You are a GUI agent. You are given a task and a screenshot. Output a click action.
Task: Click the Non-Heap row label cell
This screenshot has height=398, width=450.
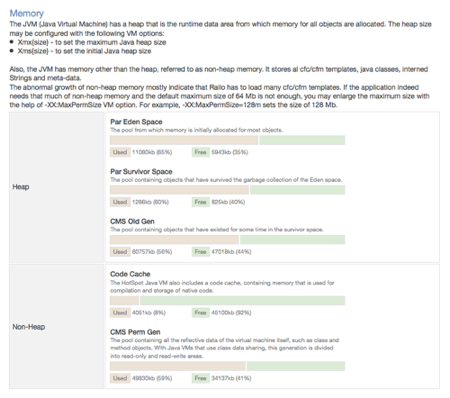57,327
